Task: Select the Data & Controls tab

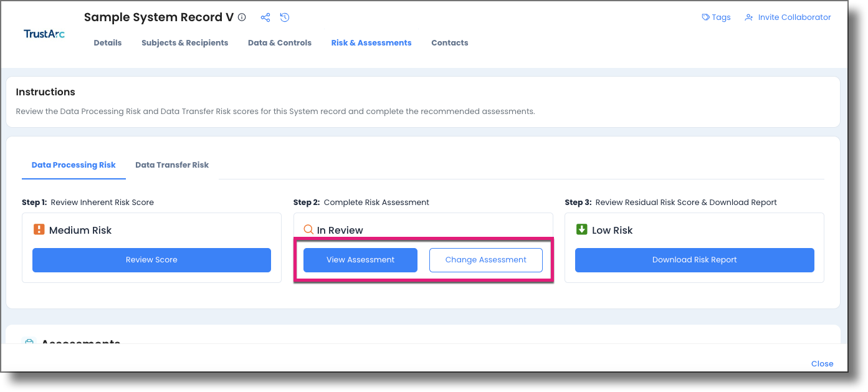Action: coord(279,42)
